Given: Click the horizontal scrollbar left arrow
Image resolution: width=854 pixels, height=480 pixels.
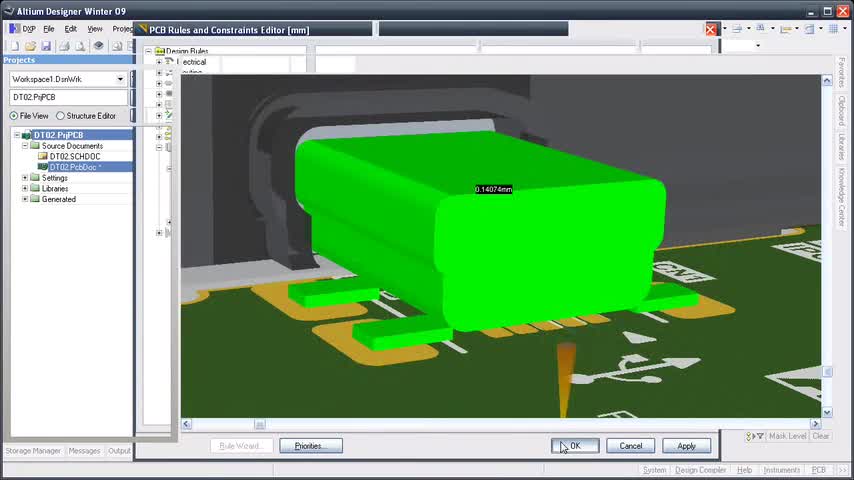Looking at the screenshot, I should (x=187, y=424).
